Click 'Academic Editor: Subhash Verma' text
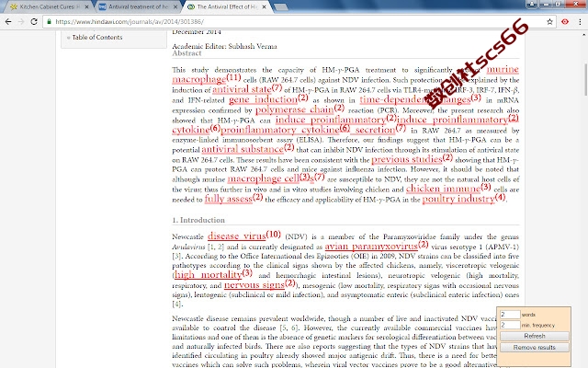 click(x=224, y=46)
